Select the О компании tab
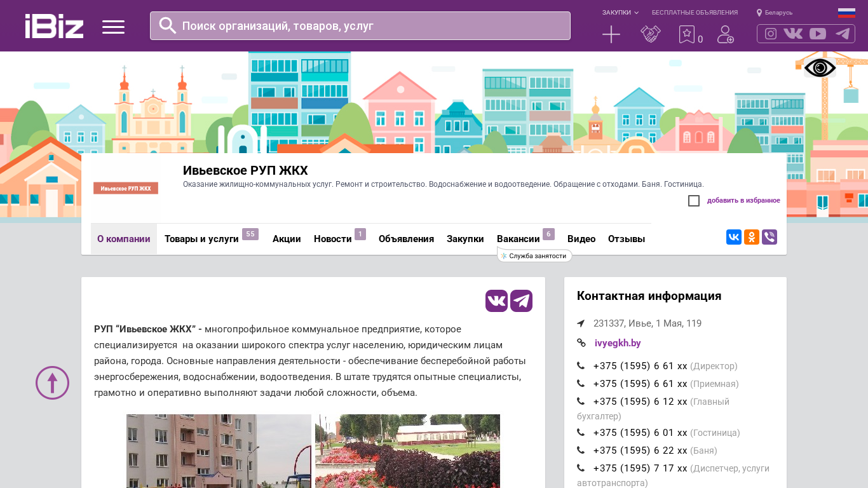The height and width of the screenshot is (488, 868). [x=124, y=239]
